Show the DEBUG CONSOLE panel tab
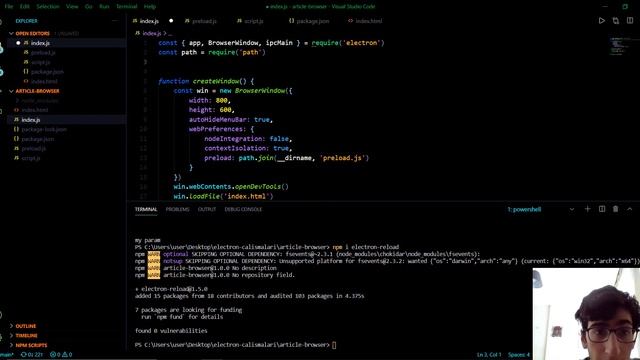This screenshot has height=360, width=640. point(243,209)
